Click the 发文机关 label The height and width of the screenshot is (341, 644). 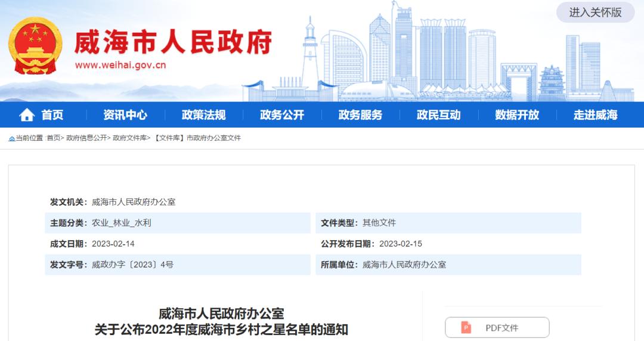tap(69, 201)
